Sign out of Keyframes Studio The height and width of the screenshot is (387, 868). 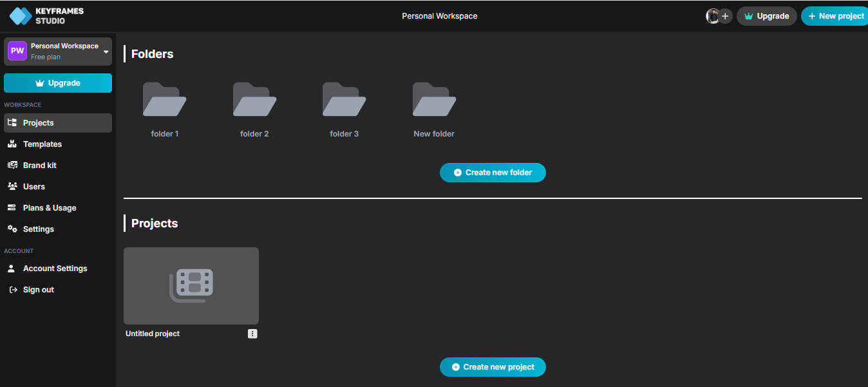tap(37, 289)
